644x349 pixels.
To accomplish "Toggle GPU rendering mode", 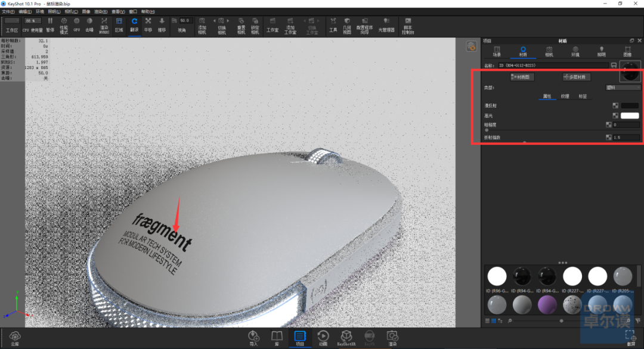I will pyautogui.click(x=77, y=24).
